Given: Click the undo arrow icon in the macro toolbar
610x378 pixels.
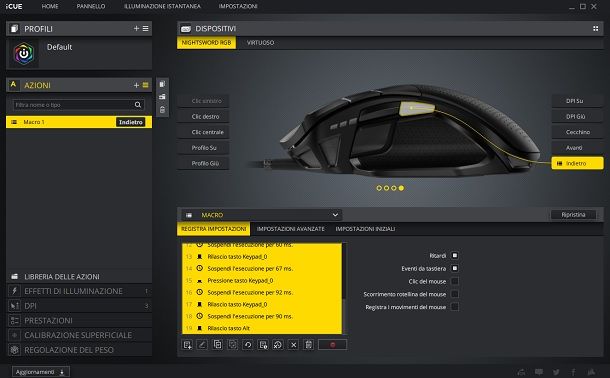Looking at the screenshot, I should [247, 345].
